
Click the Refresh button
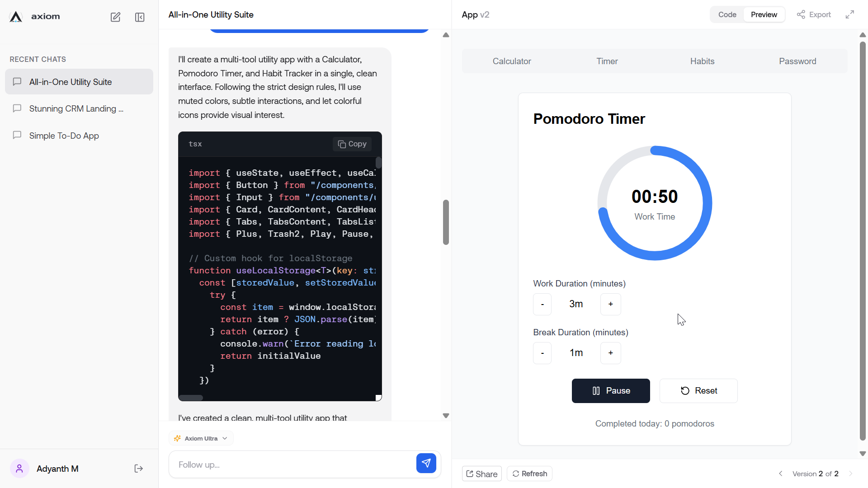tap(529, 474)
